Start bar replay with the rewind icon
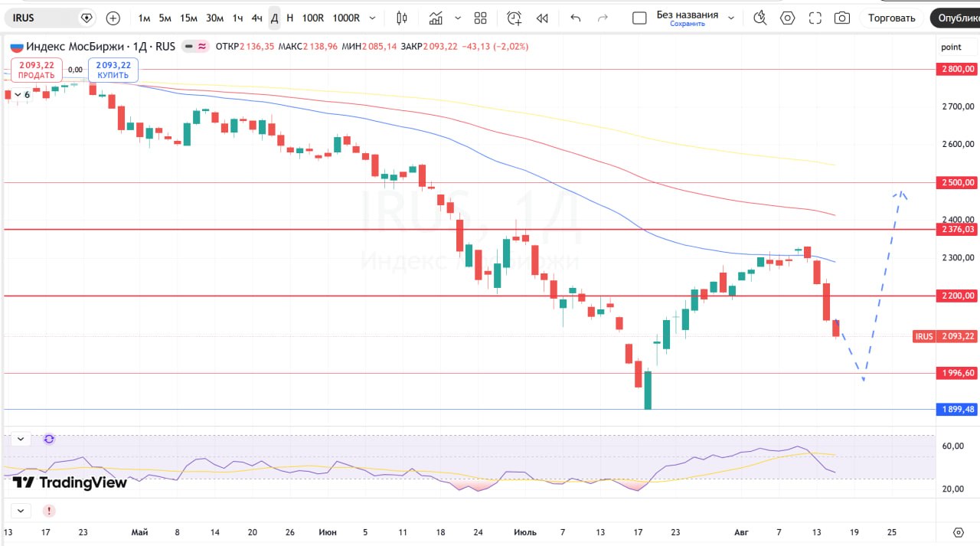 542,18
